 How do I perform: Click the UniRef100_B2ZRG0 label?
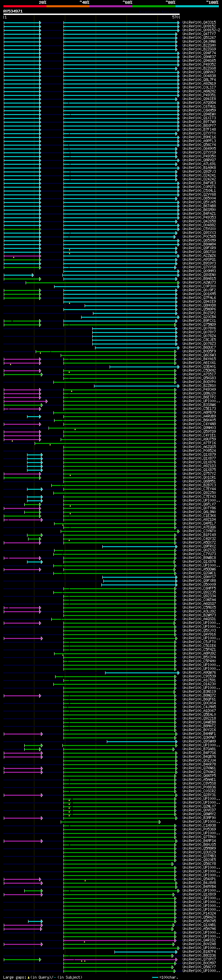199,386
